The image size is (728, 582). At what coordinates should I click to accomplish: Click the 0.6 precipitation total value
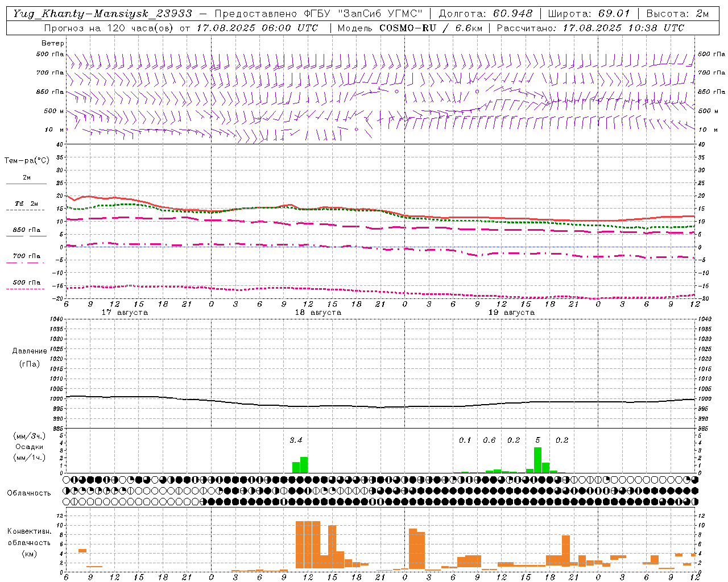click(x=489, y=440)
